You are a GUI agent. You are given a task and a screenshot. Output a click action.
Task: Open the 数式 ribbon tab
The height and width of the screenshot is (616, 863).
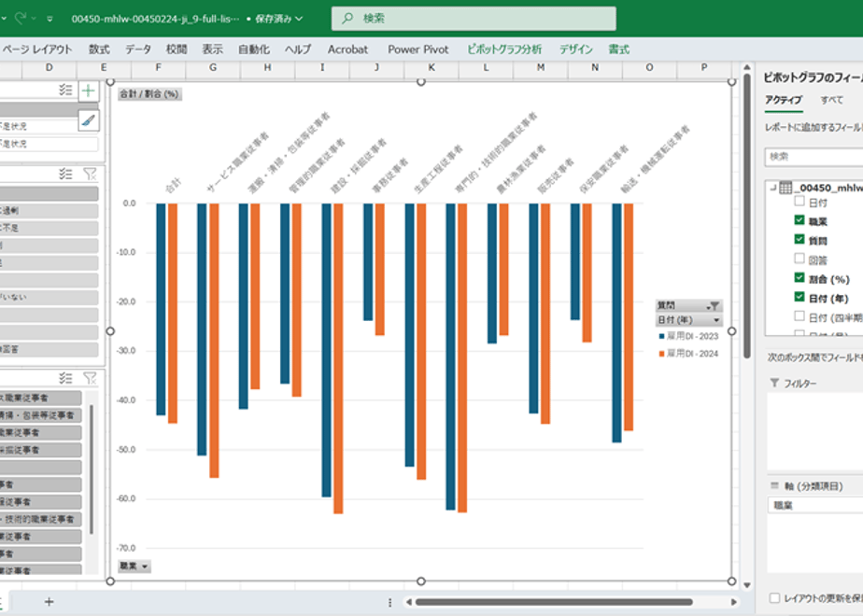click(x=99, y=49)
